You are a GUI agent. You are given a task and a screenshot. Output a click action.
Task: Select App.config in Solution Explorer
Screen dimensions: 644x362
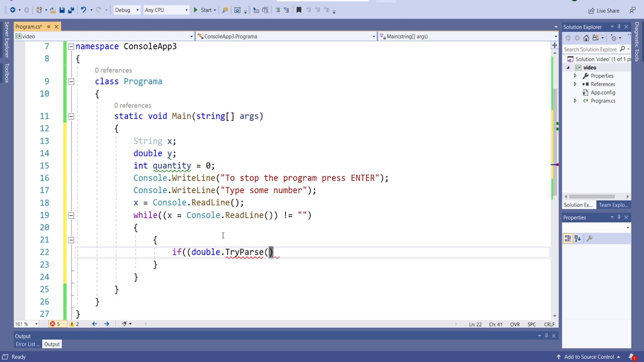603,93
